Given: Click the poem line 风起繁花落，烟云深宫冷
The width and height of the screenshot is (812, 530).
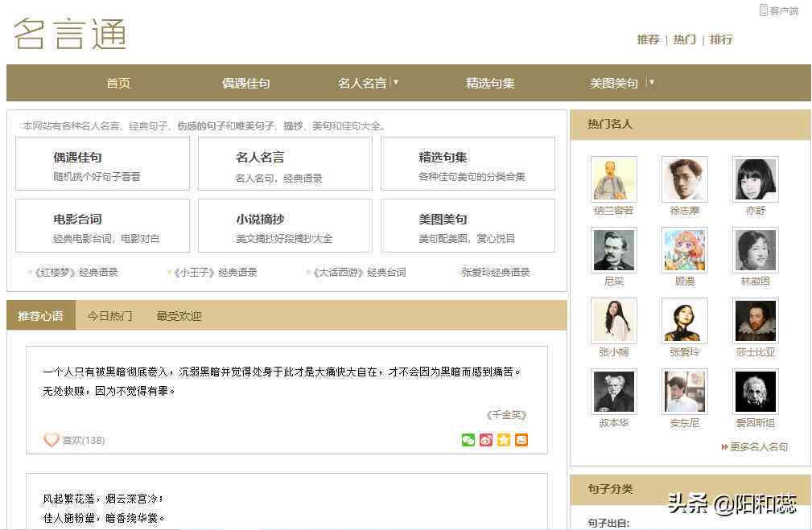Looking at the screenshot, I should pos(103,499).
